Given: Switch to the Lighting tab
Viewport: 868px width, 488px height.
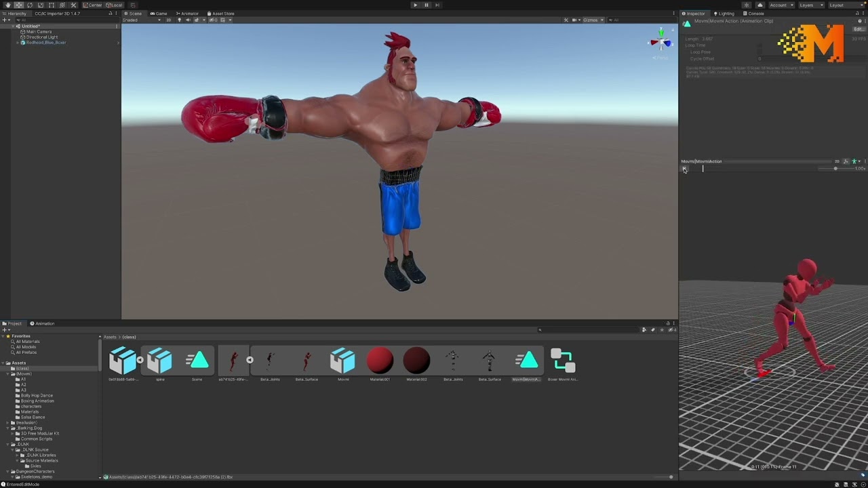Looking at the screenshot, I should point(724,14).
